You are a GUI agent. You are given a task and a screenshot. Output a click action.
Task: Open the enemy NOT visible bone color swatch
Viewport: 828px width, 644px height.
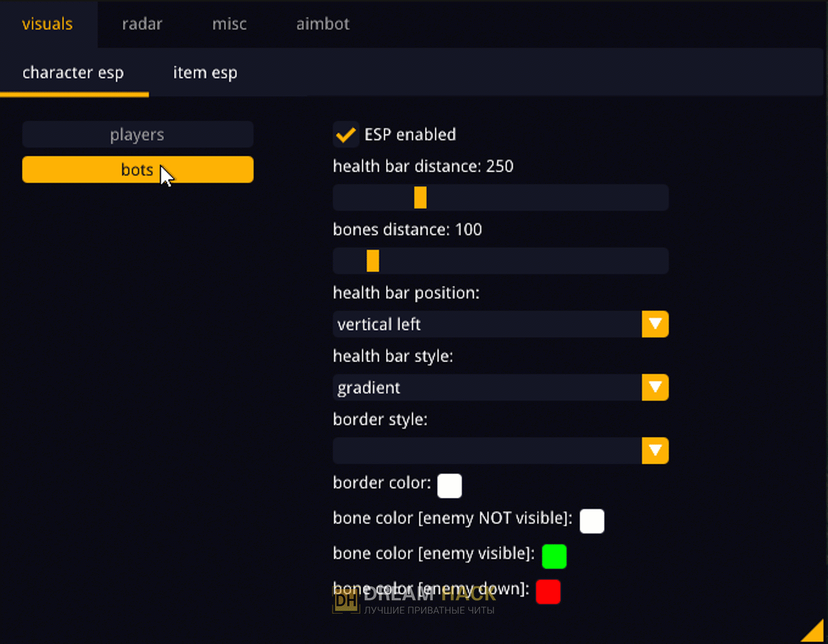click(592, 521)
